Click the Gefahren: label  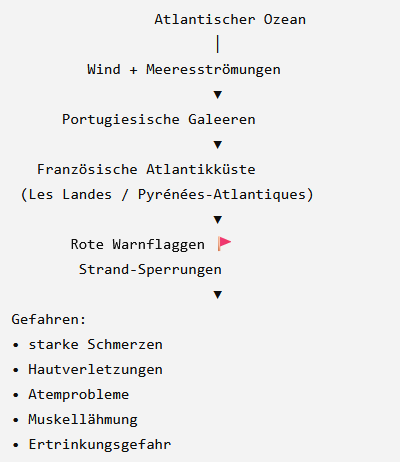pyautogui.click(x=49, y=319)
